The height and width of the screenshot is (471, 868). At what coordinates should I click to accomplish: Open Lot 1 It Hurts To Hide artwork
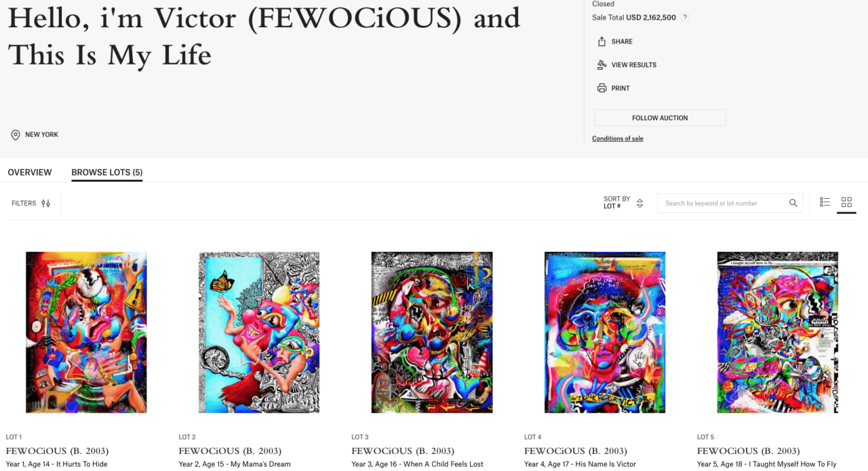pyautogui.click(x=86, y=333)
